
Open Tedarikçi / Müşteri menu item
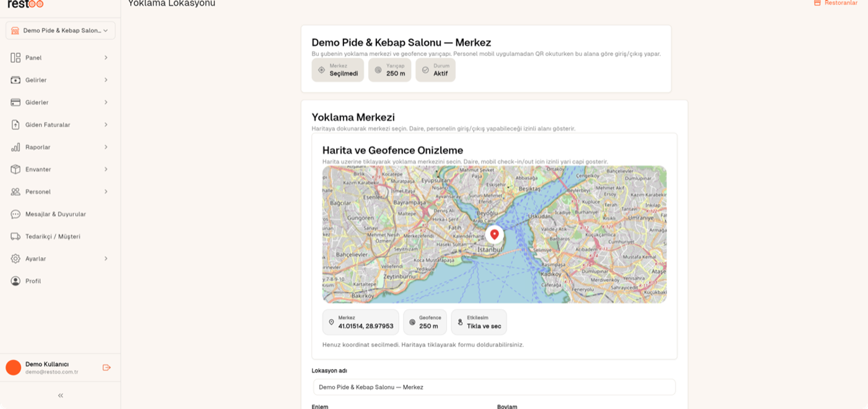click(x=60, y=236)
